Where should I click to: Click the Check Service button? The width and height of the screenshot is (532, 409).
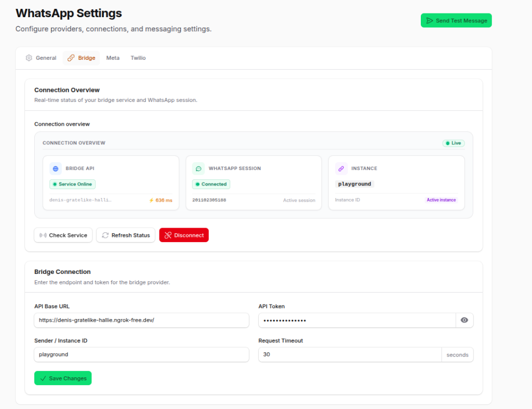[63, 235]
